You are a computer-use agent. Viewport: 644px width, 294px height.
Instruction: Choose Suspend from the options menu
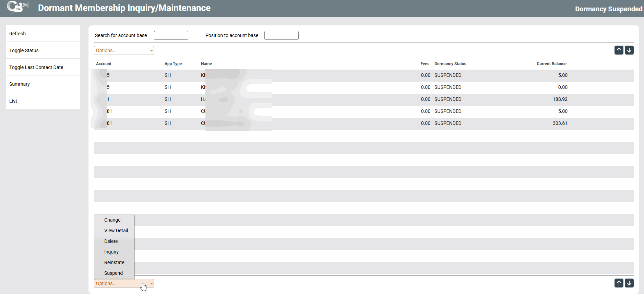[x=114, y=273]
